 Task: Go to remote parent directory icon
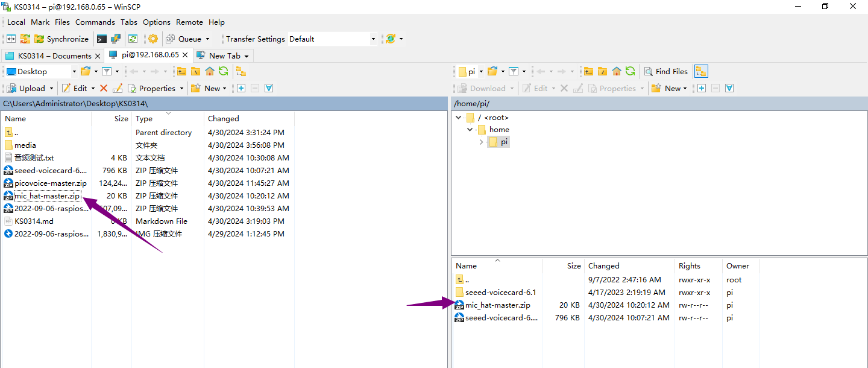tap(589, 71)
